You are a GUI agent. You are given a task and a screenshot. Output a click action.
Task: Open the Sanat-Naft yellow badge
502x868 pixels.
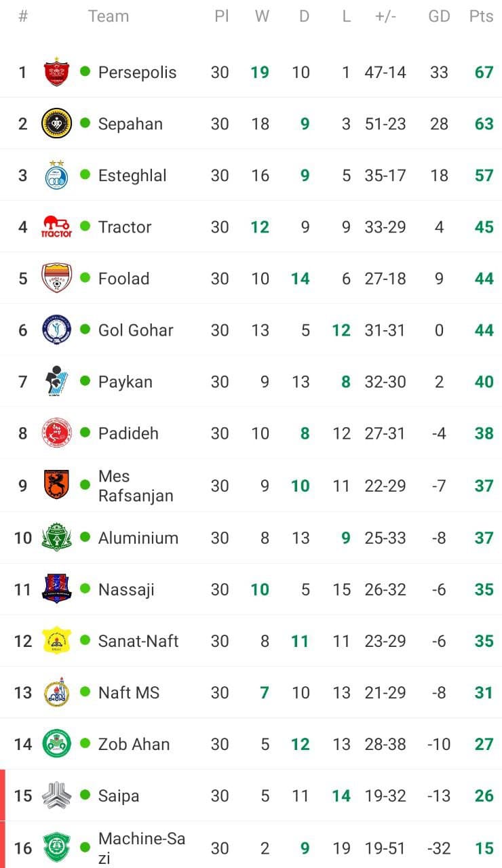(x=56, y=640)
